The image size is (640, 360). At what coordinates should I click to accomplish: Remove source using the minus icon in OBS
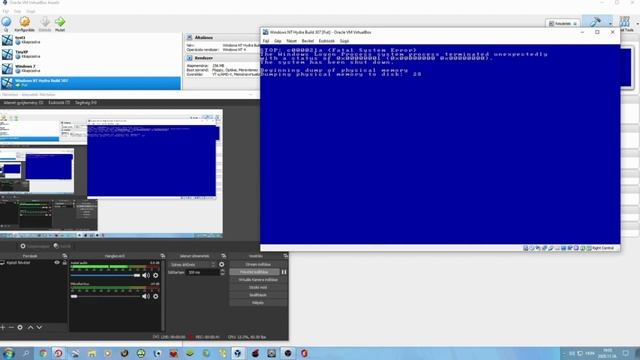11,327
